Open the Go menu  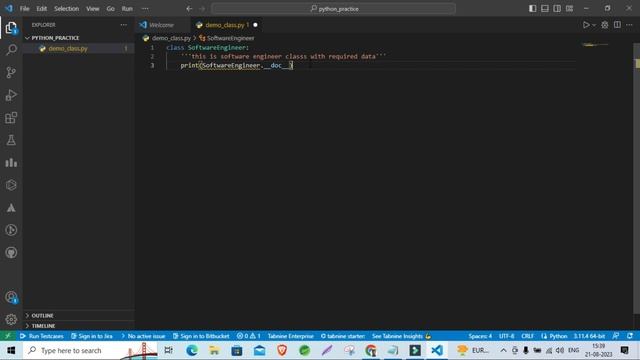(x=111, y=9)
